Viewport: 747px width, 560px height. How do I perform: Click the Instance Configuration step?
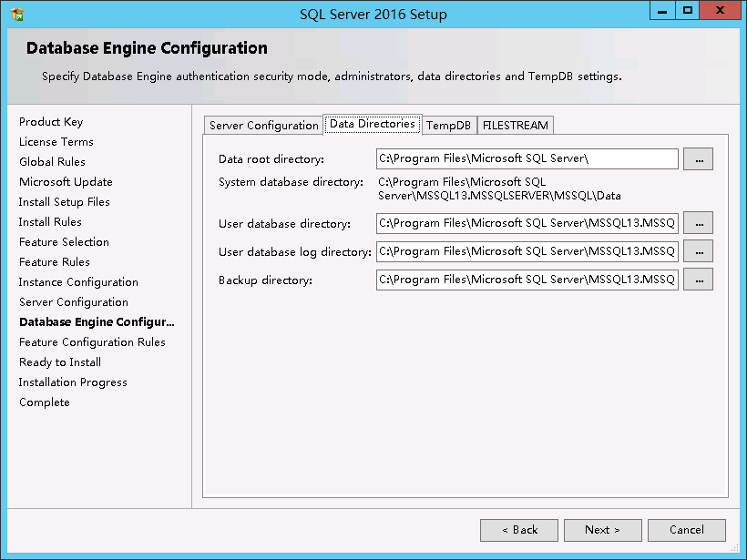click(78, 282)
